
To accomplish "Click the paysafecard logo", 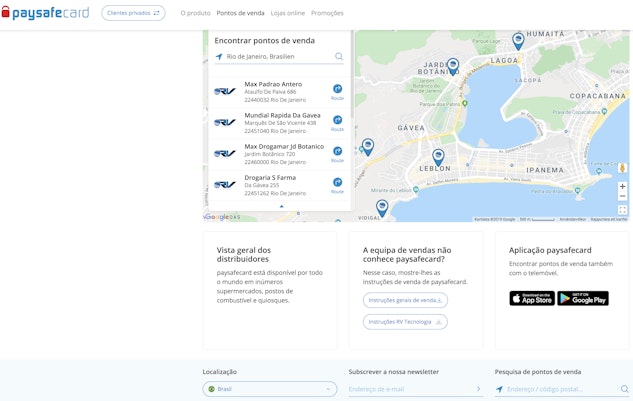I will (x=45, y=13).
